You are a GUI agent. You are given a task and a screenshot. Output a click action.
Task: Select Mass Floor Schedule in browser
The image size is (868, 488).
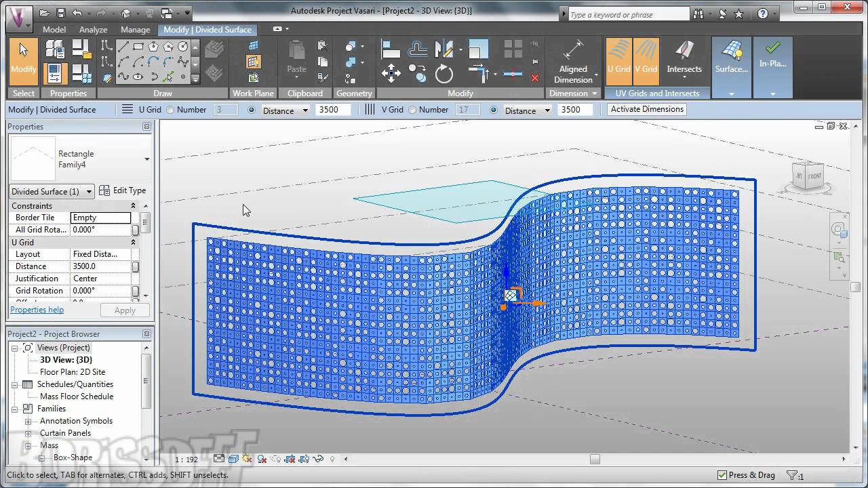pos(77,396)
